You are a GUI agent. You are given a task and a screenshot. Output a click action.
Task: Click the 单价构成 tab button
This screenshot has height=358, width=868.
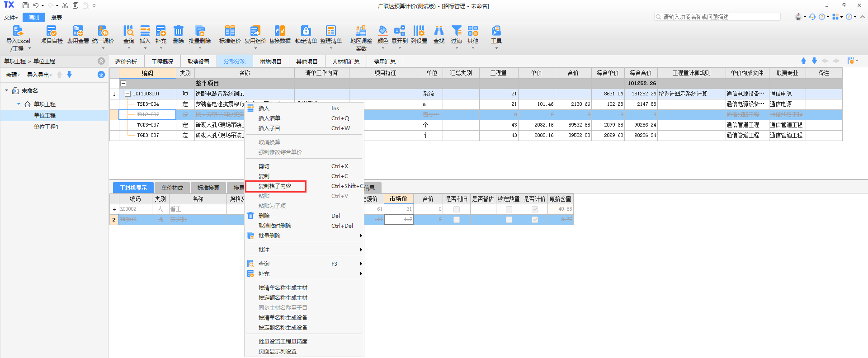172,188
